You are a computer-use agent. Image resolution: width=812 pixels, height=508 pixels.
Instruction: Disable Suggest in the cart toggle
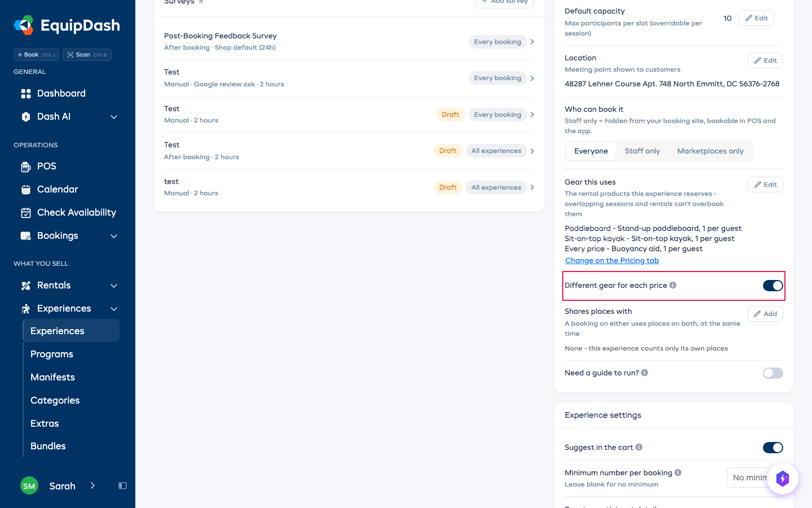(x=773, y=448)
